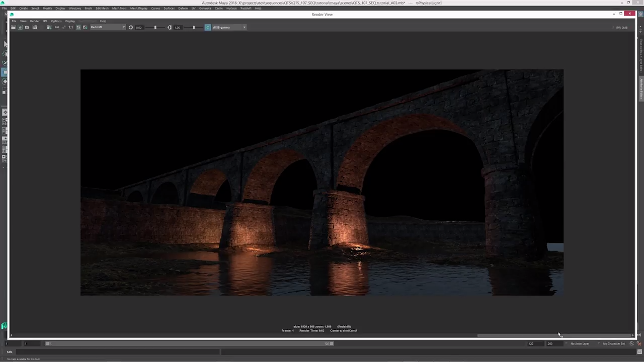Keep the current rendered image

pyautogui.click(x=78, y=27)
